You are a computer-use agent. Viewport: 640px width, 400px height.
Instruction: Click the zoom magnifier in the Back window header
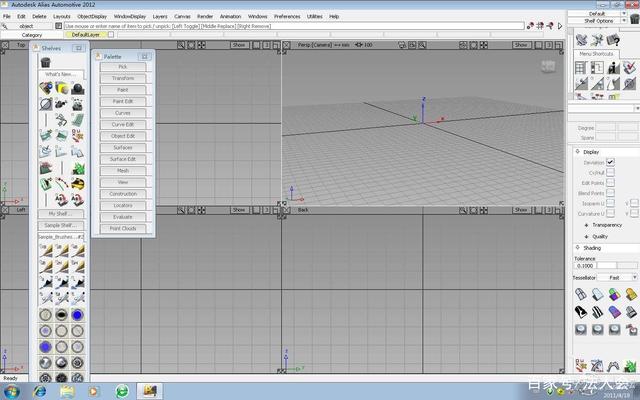click(x=463, y=210)
